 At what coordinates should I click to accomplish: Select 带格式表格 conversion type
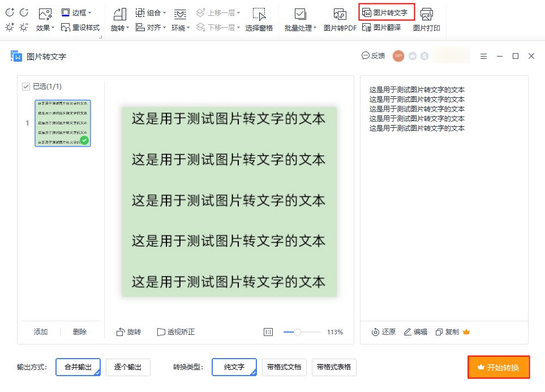[x=334, y=367]
